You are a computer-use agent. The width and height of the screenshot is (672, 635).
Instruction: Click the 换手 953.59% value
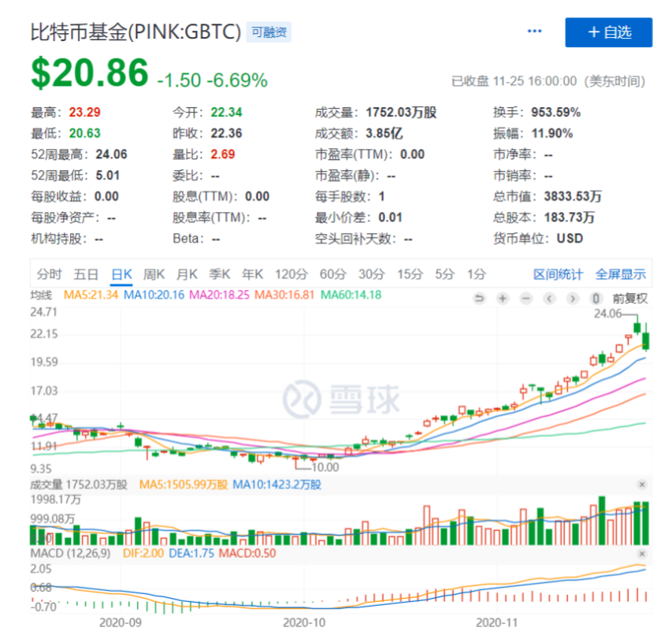click(556, 112)
